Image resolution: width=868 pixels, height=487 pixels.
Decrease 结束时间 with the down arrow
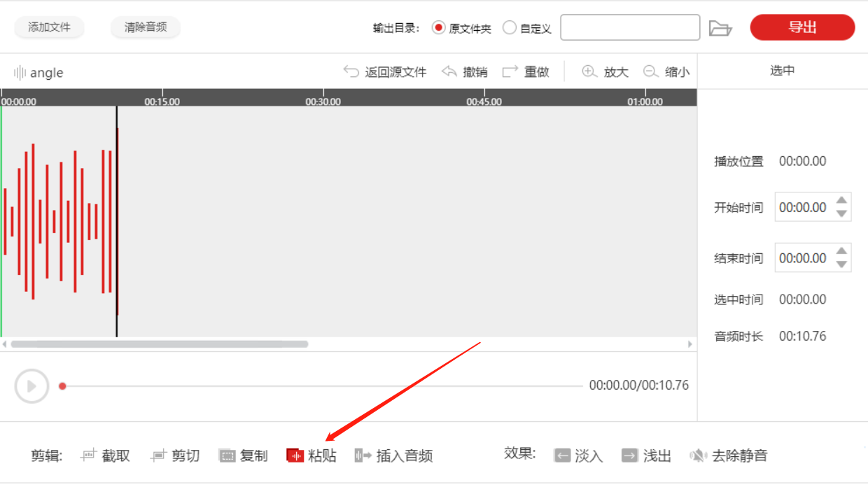point(842,265)
